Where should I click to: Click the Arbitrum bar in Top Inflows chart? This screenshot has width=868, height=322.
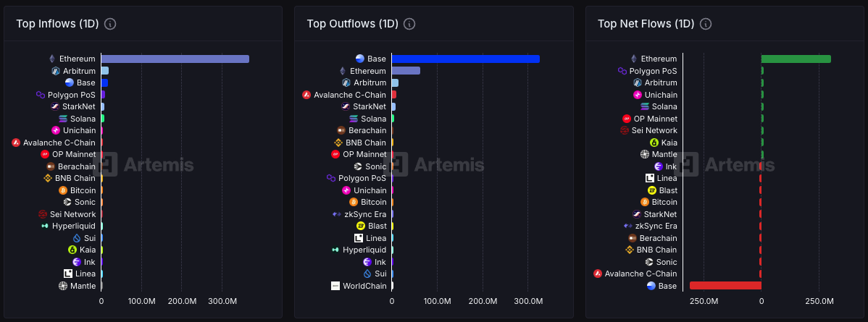[104, 71]
